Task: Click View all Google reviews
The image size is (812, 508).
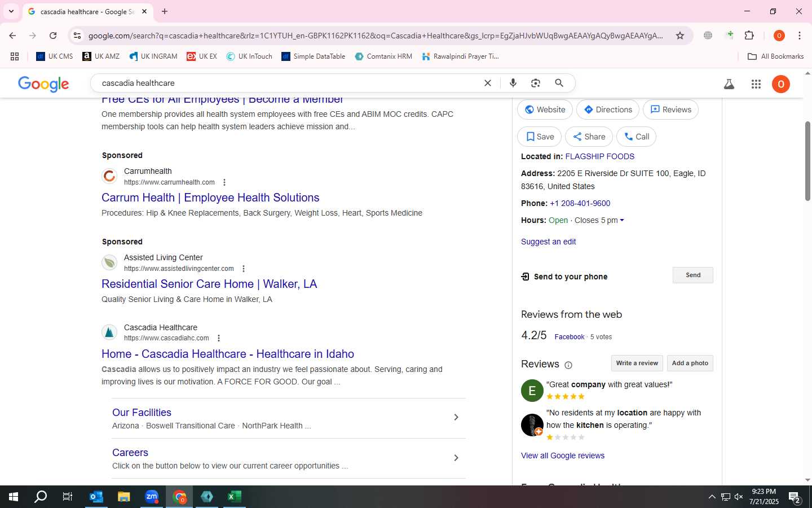Action: coord(562,456)
